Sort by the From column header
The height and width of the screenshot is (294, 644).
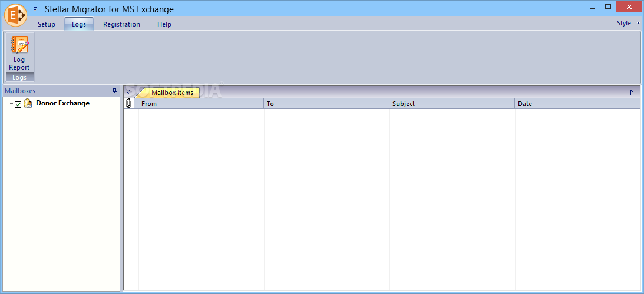tap(202, 104)
